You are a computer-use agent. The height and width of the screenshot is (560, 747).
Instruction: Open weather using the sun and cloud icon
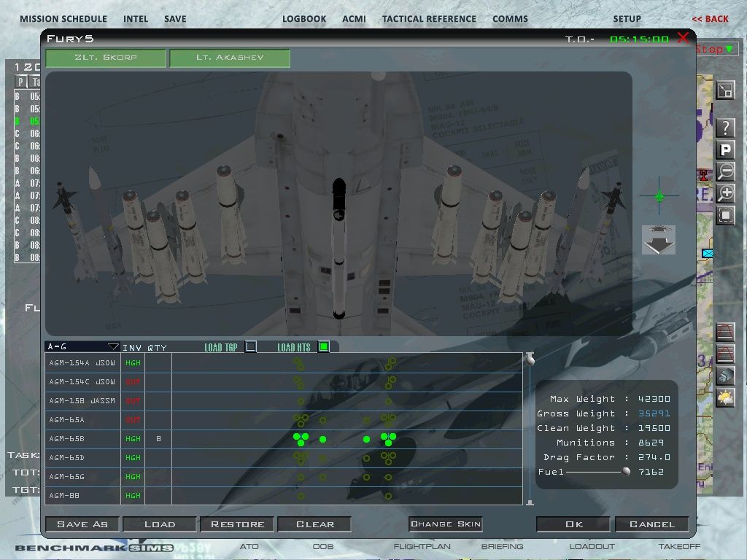(x=725, y=397)
